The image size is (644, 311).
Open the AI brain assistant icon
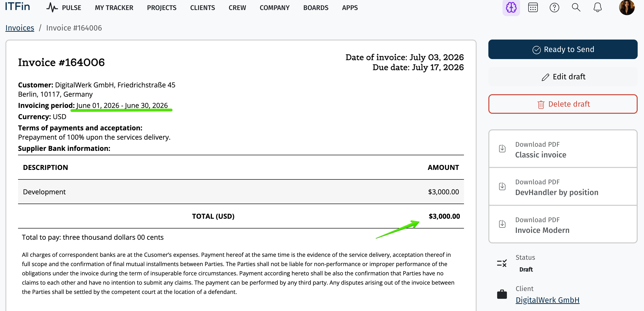511,8
